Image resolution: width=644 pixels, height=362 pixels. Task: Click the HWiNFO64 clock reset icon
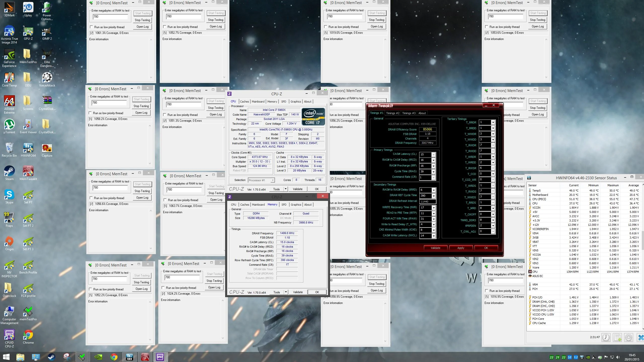pos(606,337)
